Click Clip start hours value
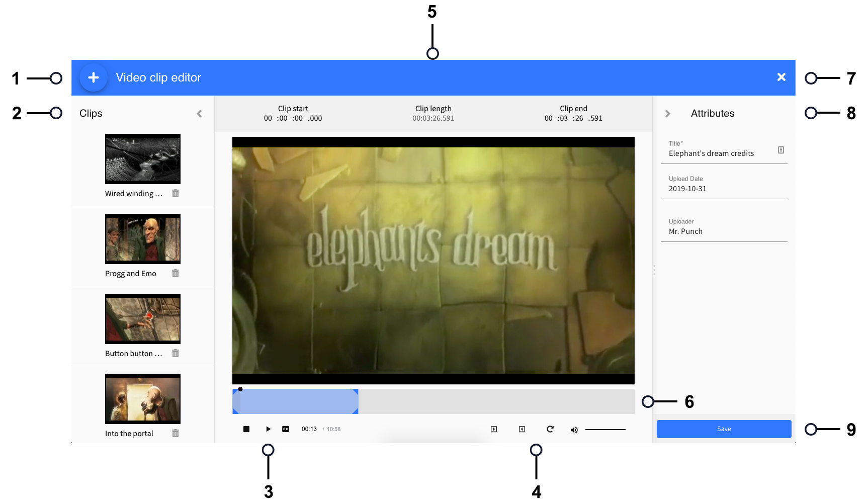 [x=268, y=118]
